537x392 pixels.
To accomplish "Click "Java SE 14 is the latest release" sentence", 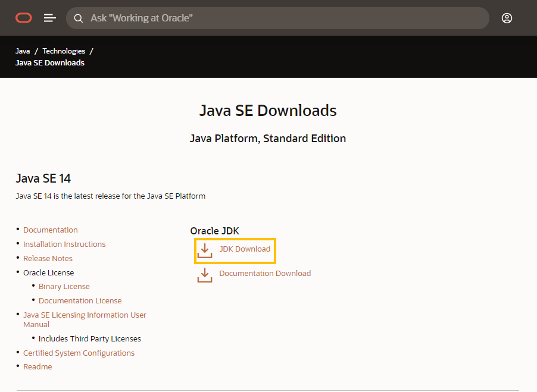I will (111, 196).
